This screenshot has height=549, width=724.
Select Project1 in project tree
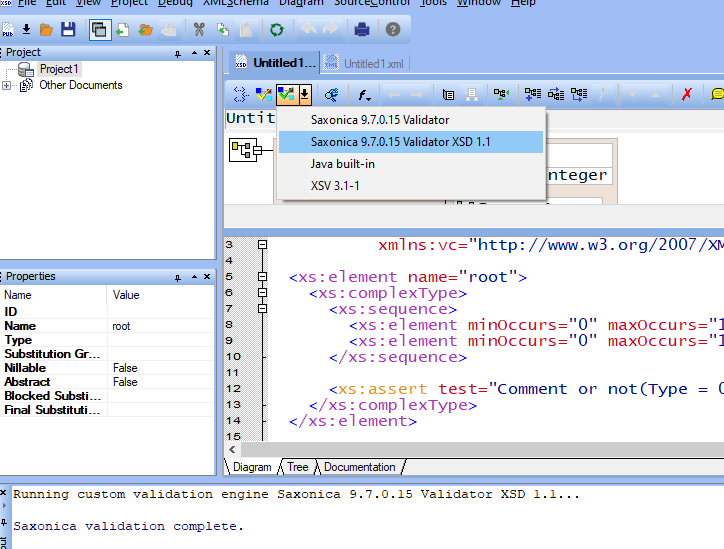[59, 69]
